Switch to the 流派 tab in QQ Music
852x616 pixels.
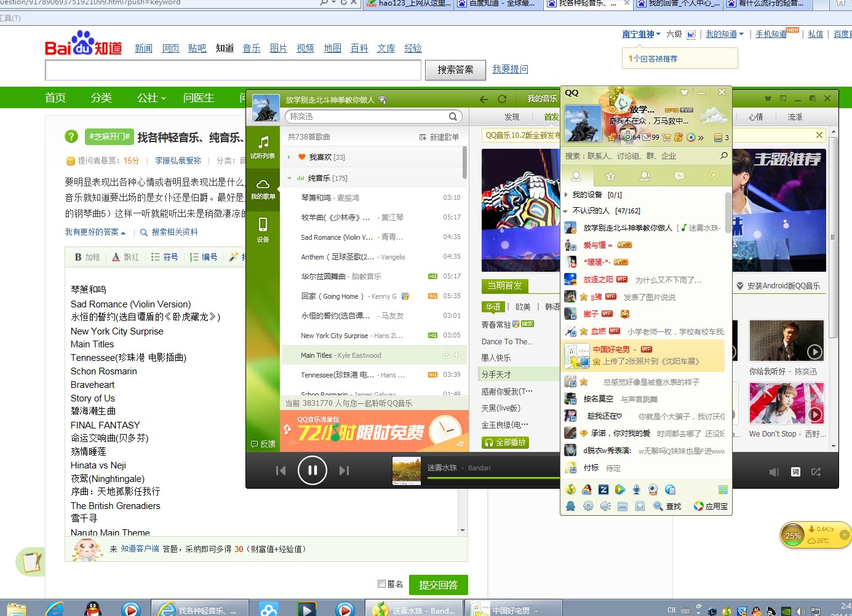(795, 117)
